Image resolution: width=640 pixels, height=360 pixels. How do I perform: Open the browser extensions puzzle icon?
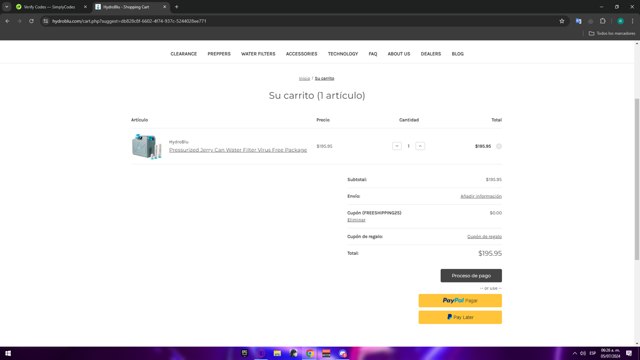[x=602, y=21]
